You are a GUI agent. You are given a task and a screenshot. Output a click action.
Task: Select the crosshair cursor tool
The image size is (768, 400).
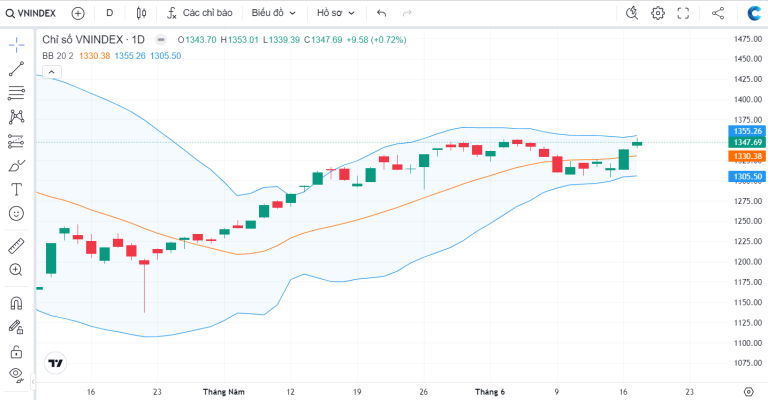click(16, 45)
